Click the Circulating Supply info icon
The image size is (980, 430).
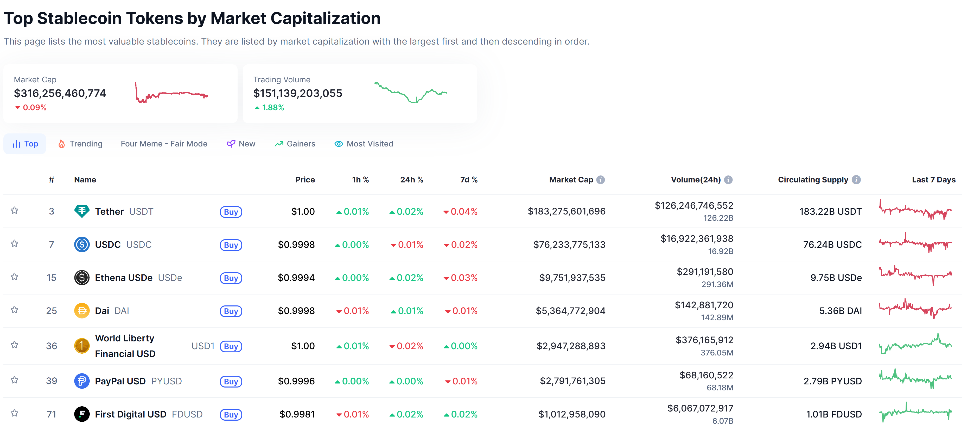coord(856,179)
